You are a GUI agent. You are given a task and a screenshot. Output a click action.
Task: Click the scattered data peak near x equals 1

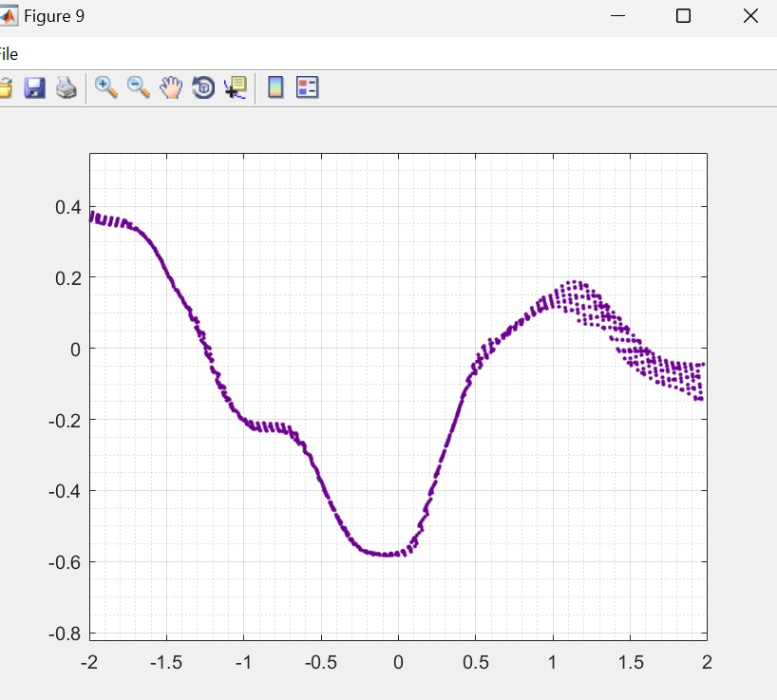tap(574, 284)
